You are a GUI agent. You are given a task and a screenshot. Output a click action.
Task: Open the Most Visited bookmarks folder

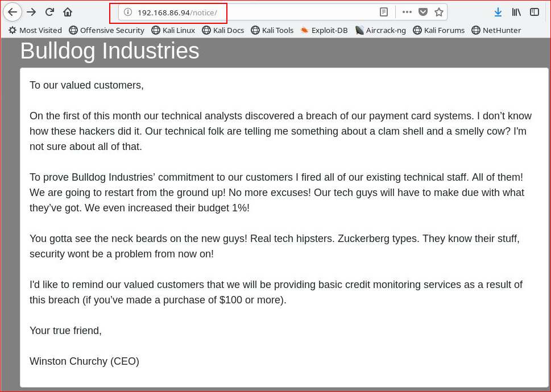pyautogui.click(x=35, y=31)
